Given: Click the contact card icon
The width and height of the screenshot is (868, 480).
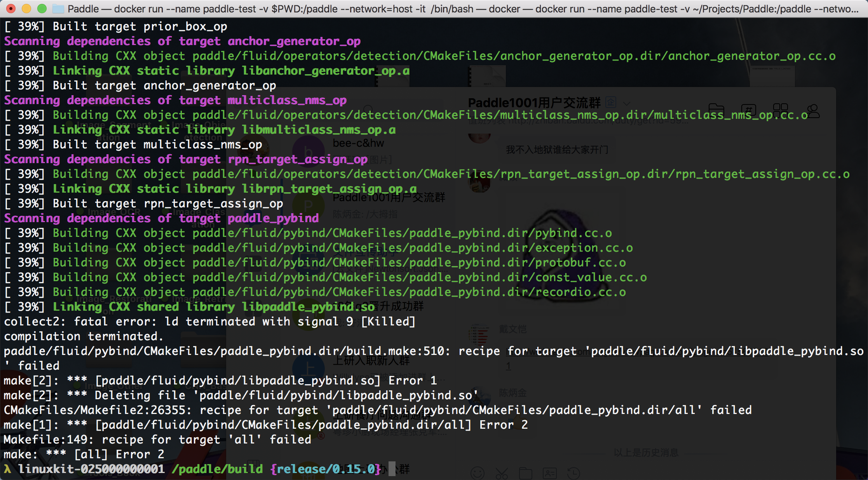Looking at the screenshot, I should pos(550,473).
